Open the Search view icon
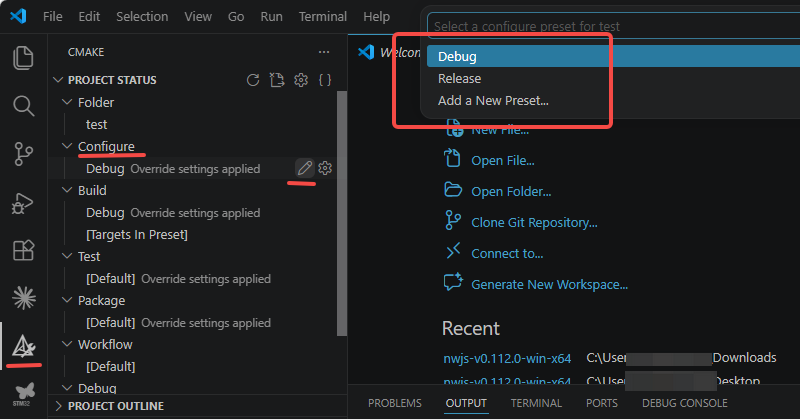This screenshot has width=800, height=420. tap(23, 106)
